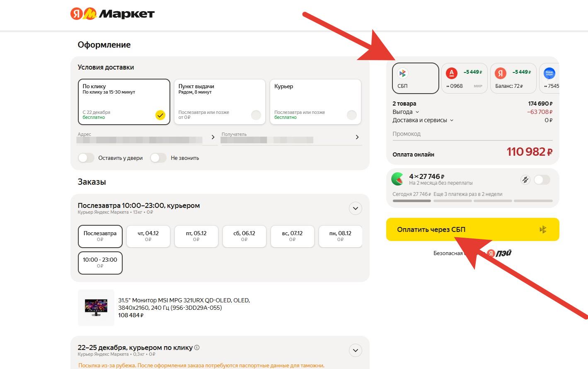
Task: Click the Оплатить через СБП button
Action: (473, 229)
